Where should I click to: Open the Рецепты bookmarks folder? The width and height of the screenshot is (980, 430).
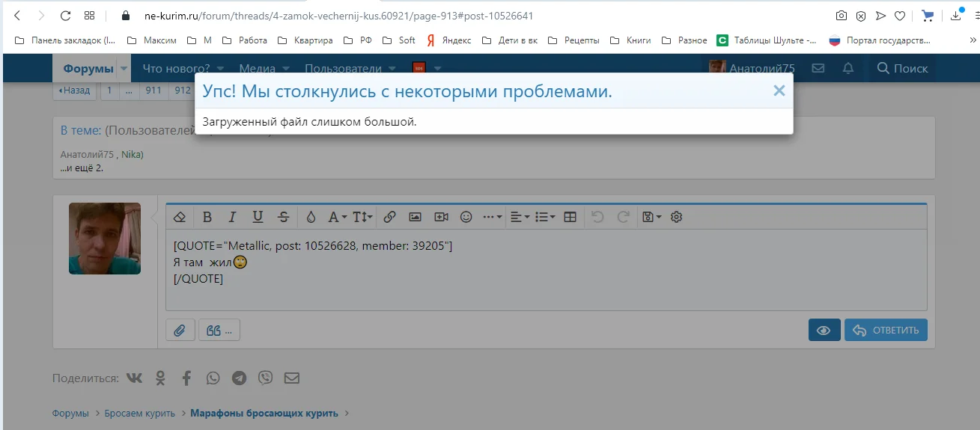coord(574,40)
